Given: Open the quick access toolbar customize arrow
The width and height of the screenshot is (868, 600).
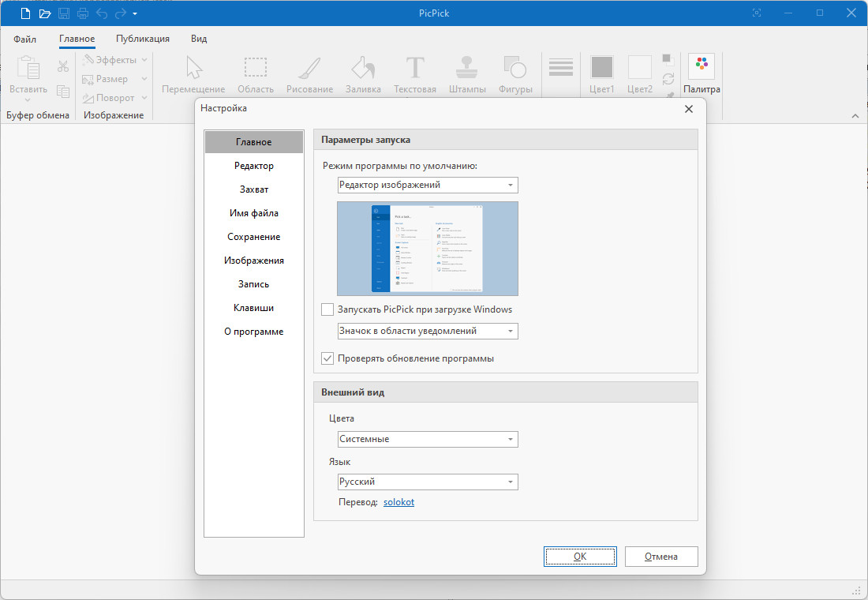Looking at the screenshot, I should click(x=134, y=14).
